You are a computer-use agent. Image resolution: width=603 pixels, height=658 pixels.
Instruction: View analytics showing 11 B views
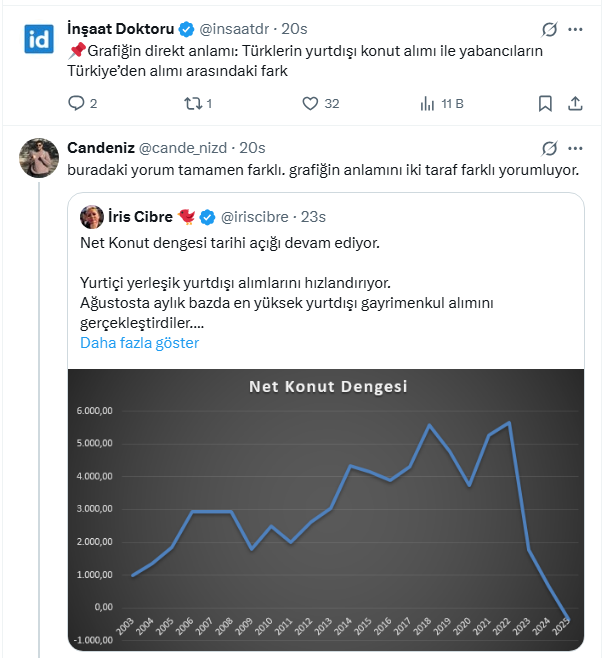(427, 103)
